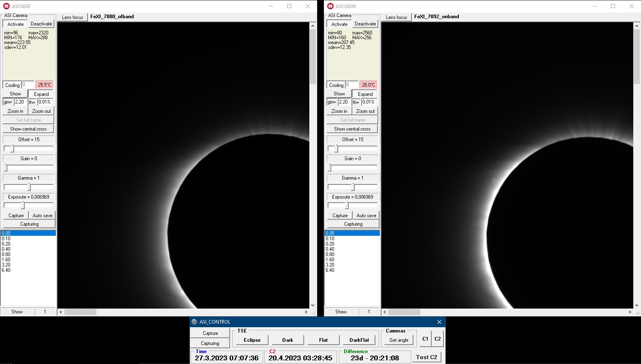Toggle Cooling in the ASI1600N window

coord(336,85)
